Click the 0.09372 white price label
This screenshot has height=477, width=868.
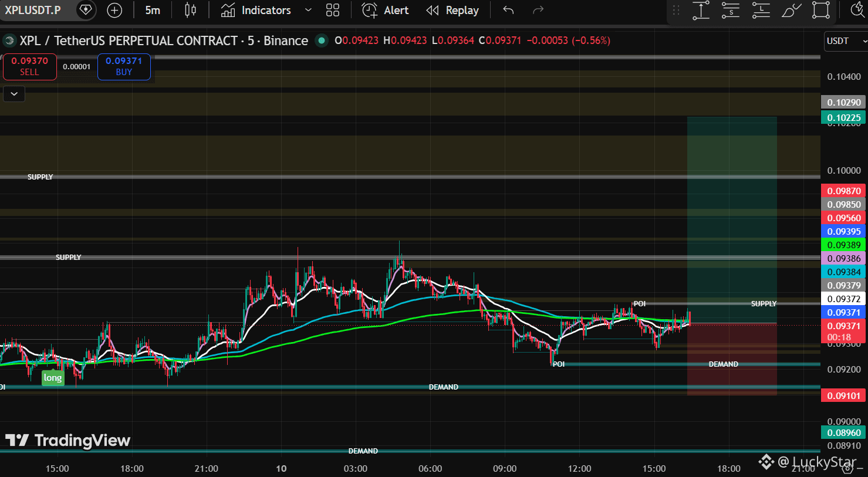click(x=844, y=299)
